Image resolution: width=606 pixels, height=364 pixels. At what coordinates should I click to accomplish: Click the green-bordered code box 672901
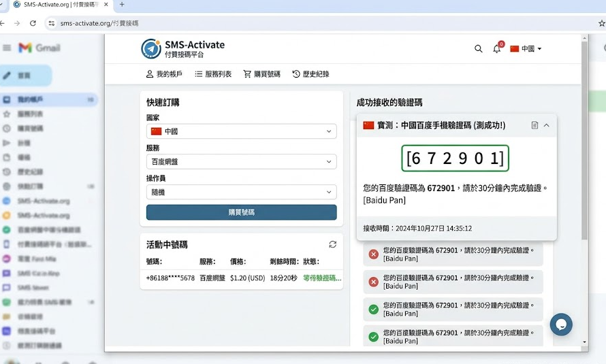[456, 159]
